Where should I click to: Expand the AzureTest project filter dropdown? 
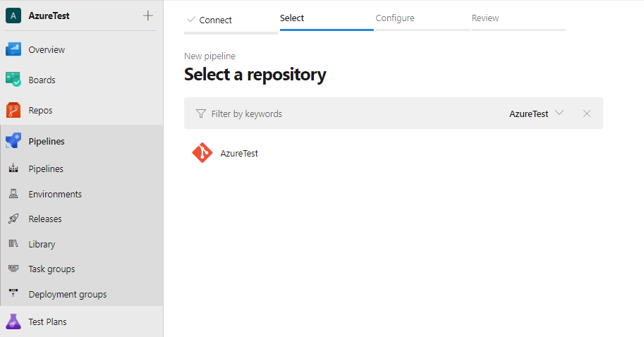tap(537, 114)
